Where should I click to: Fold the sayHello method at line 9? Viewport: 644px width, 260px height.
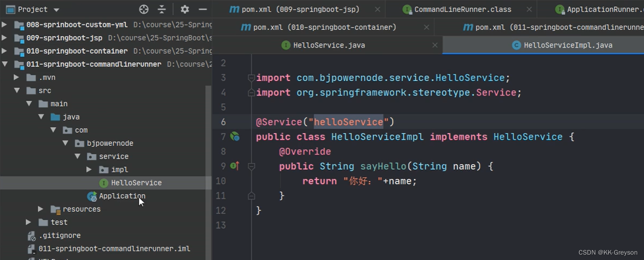[251, 166]
